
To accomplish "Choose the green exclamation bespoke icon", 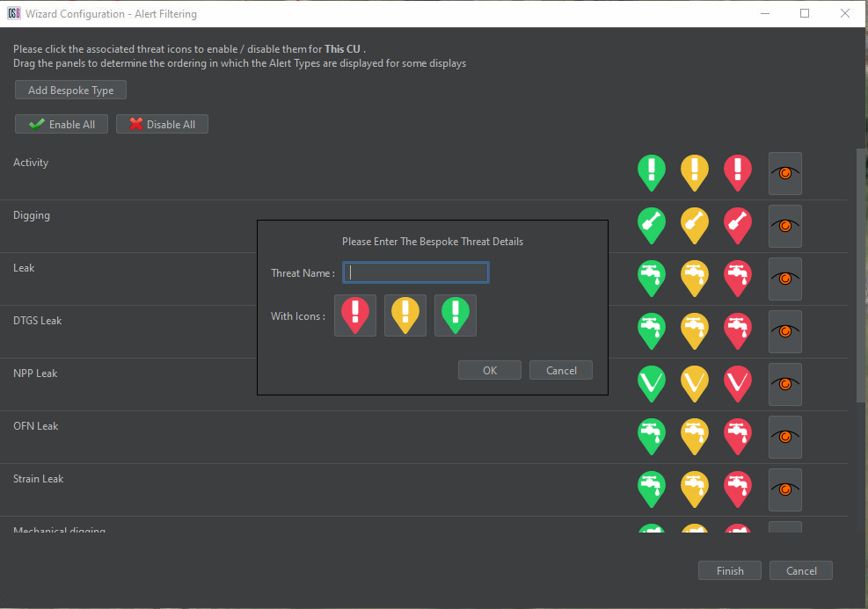I will click(456, 315).
